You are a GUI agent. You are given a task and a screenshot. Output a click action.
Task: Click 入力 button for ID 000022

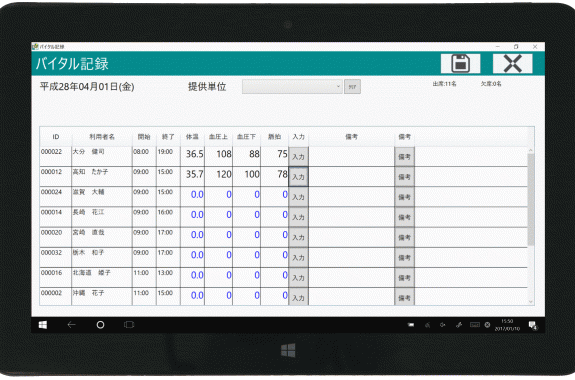pyautogui.click(x=298, y=157)
